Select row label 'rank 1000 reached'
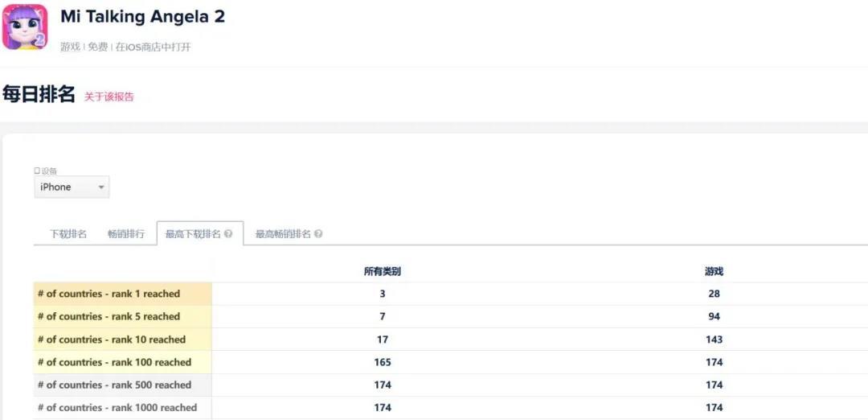Screen dimensions: 868x420 point(122,407)
